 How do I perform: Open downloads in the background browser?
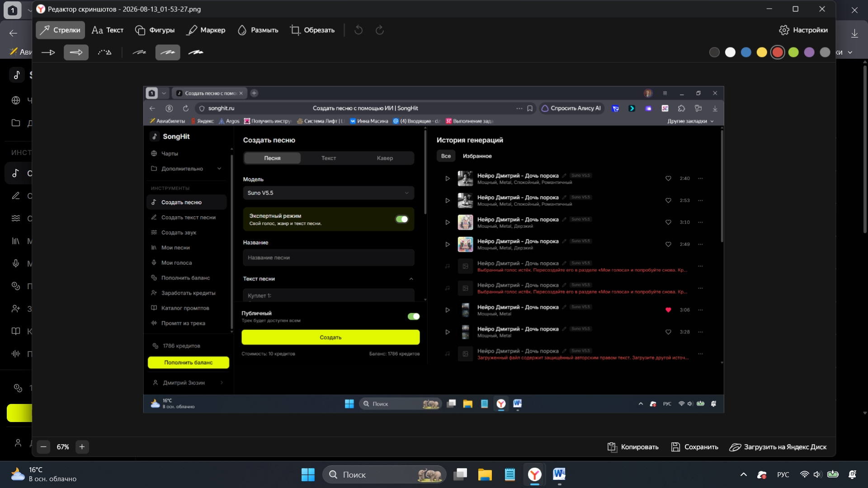[854, 33]
